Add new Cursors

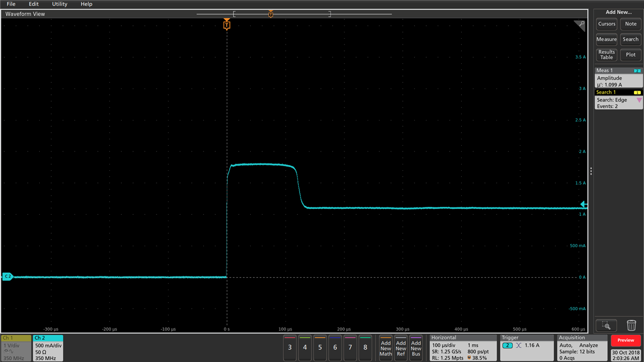(606, 24)
